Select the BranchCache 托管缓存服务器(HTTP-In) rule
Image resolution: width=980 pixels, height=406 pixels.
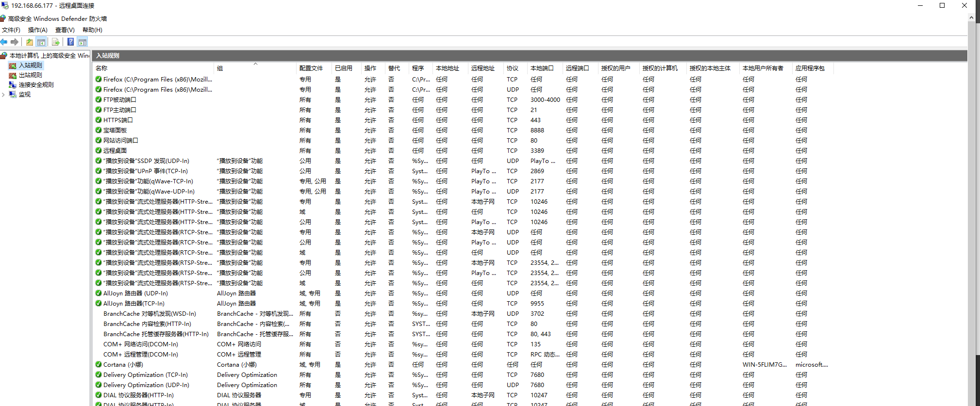[156, 334]
